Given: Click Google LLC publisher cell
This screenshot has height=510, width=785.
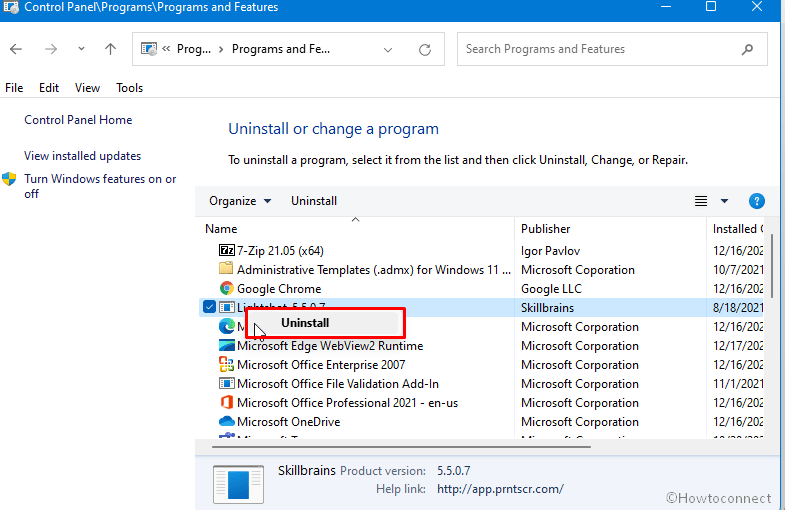Looking at the screenshot, I should point(551,289).
